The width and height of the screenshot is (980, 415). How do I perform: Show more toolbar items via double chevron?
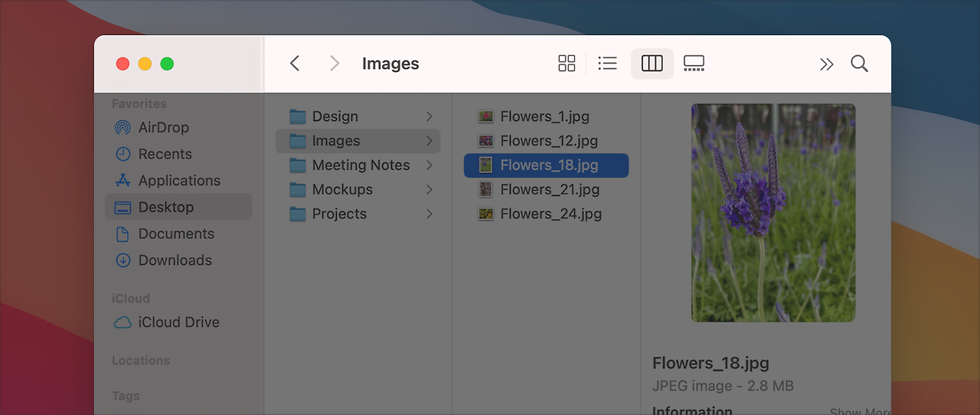(x=826, y=64)
